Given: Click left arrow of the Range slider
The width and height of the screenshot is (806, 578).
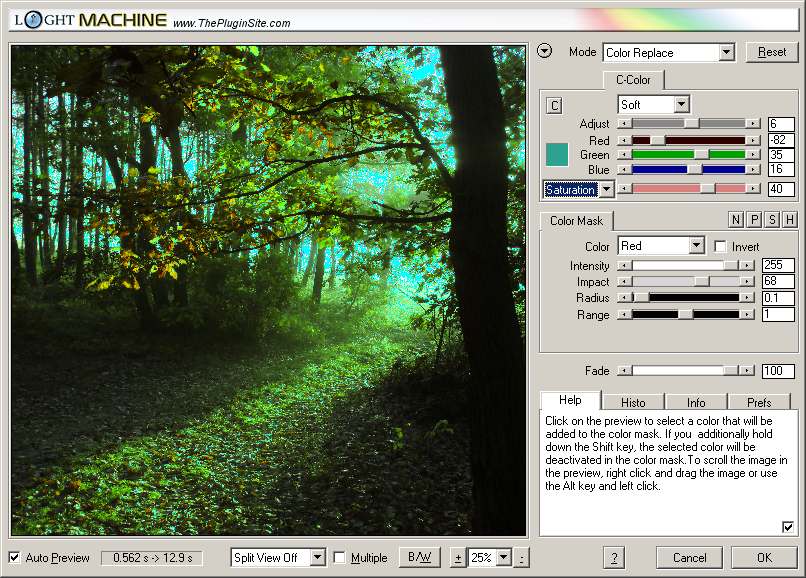Looking at the screenshot, I should click(624, 314).
